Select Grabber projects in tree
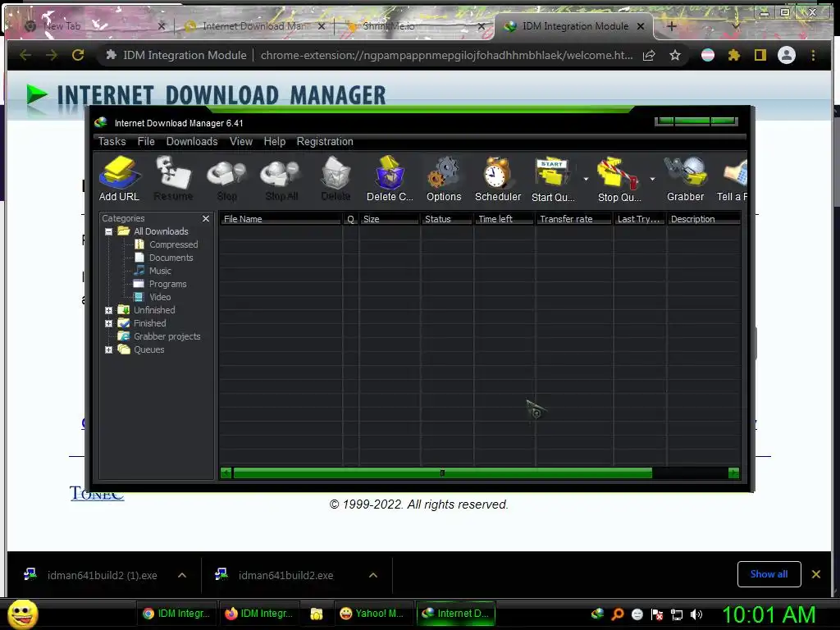Viewport: 840px width, 630px height. (x=167, y=336)
